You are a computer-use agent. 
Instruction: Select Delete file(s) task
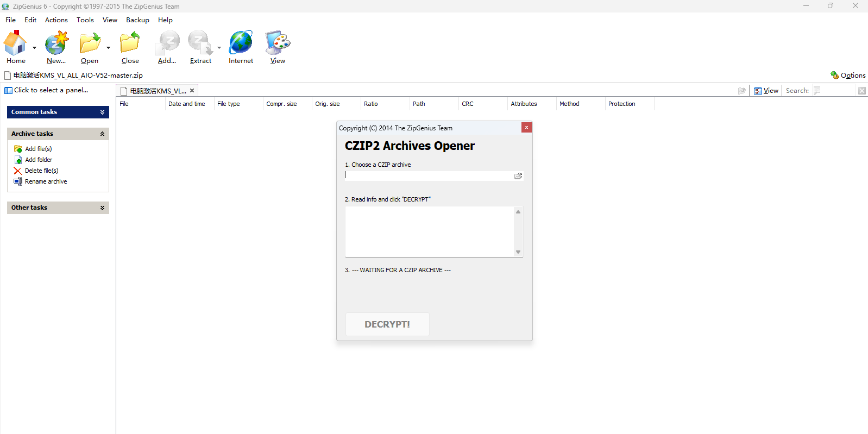point(41,171)
